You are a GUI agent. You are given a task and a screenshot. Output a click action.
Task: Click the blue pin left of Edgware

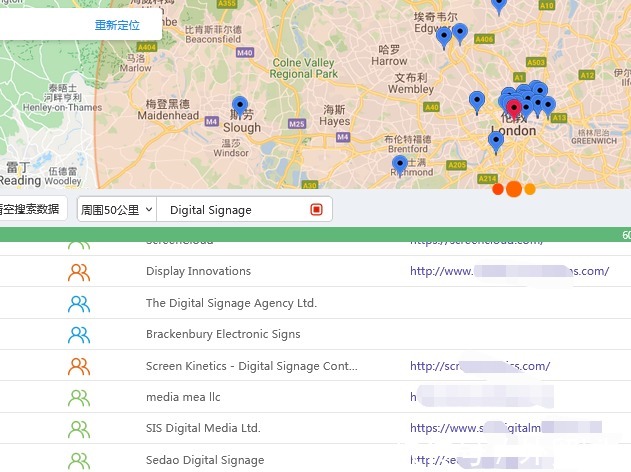(x=444, y=38)
